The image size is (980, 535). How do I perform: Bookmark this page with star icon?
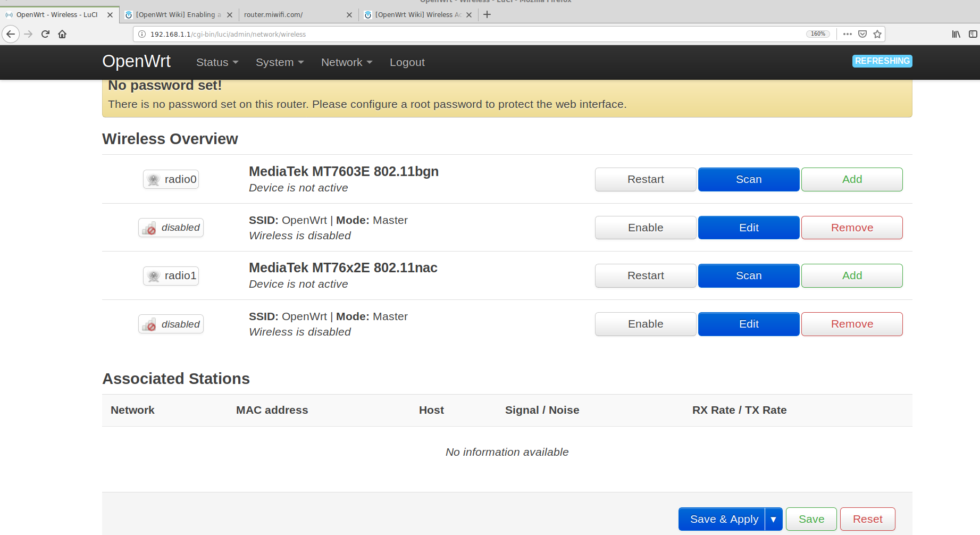pyautogui.click(x=877, y=34)
